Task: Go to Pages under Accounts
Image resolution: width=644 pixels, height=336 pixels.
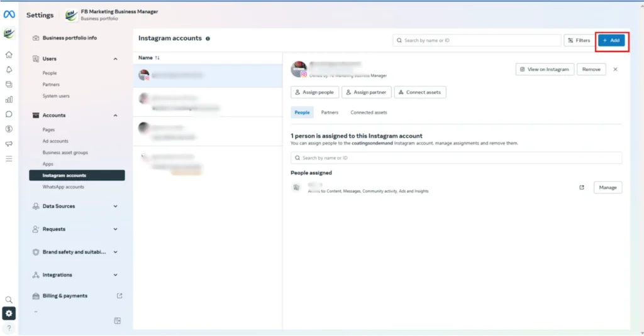Action: coord(48,129)
